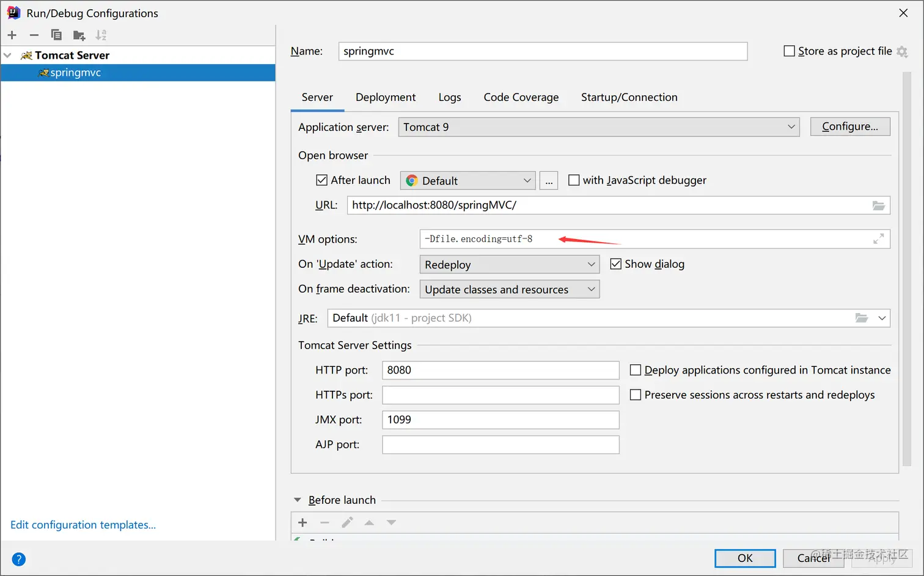Open Edit configuration templates link
Viewport: 924px width, 576px height.
coord(83,525)
